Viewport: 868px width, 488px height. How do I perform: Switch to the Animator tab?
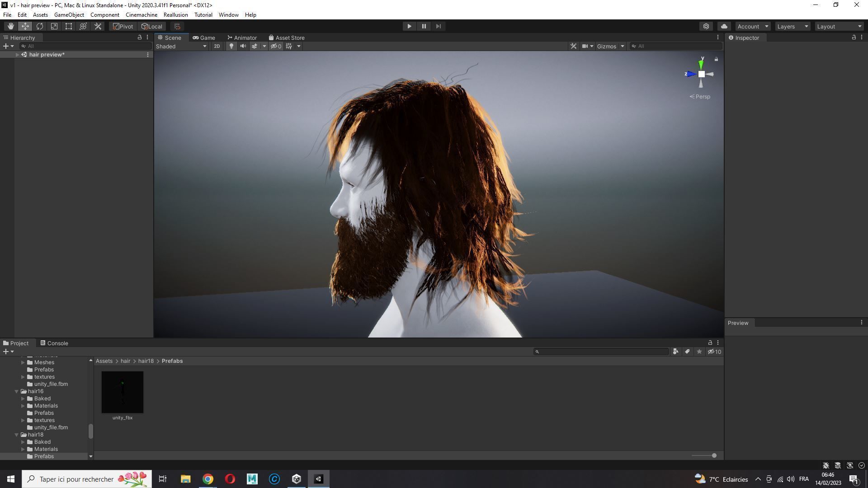pyautogui.click(x=242, y=38)
